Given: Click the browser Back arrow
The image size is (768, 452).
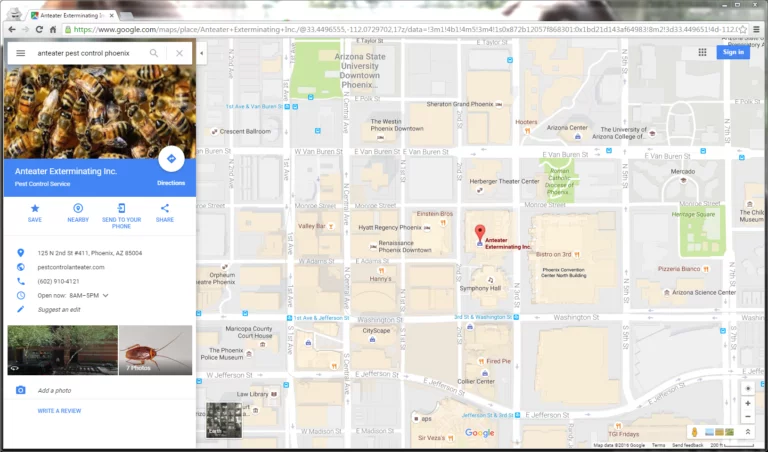Looking at the screenshot, I should 12,29.
